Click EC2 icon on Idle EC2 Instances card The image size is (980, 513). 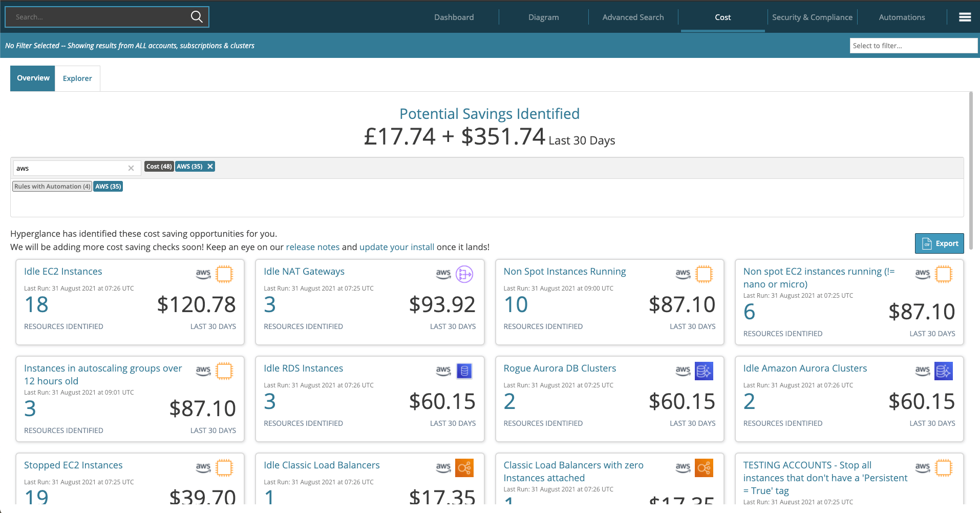point(224,274)
